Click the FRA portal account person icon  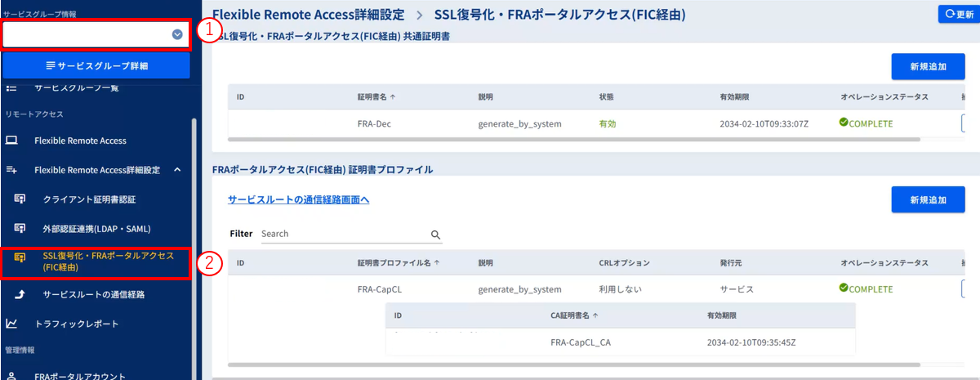tap(11, 377)
